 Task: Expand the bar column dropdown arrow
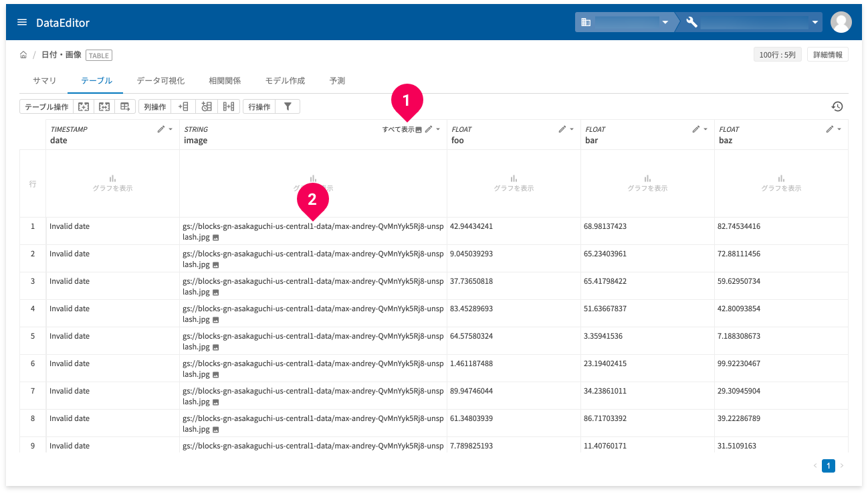click(706, 129)
